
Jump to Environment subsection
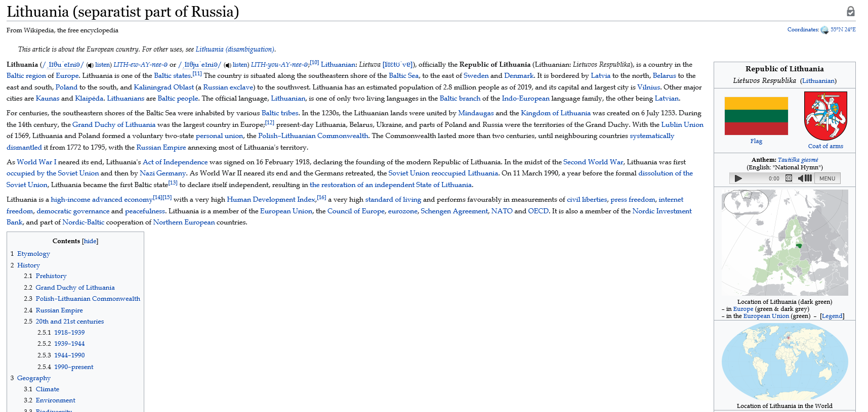[56, 400]
